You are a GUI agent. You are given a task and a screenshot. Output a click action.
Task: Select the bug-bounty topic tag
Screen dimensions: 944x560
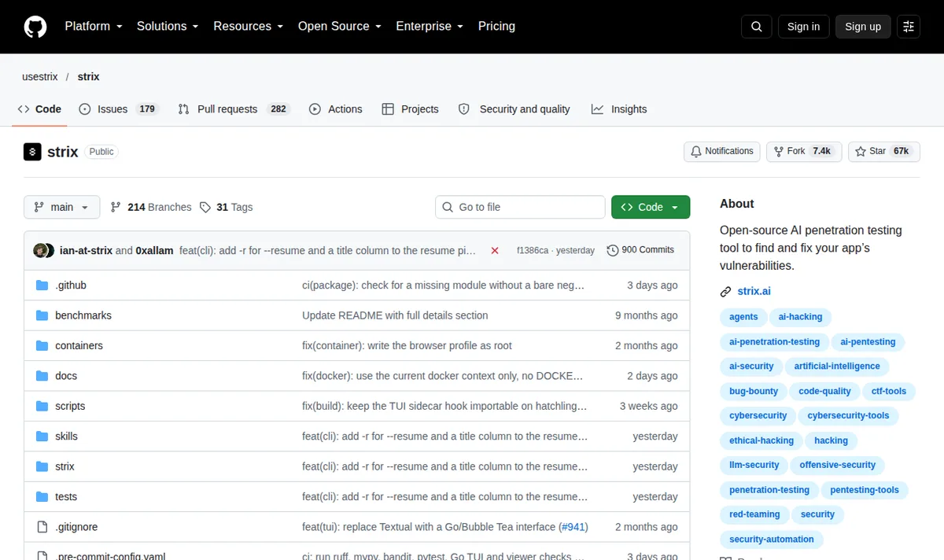(x=754, y=391)
